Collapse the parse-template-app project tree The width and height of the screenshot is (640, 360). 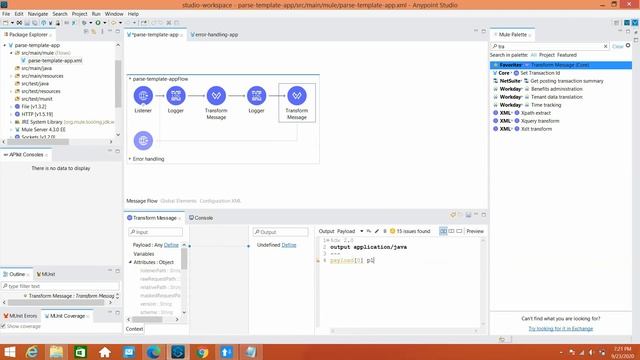(5, 45)
